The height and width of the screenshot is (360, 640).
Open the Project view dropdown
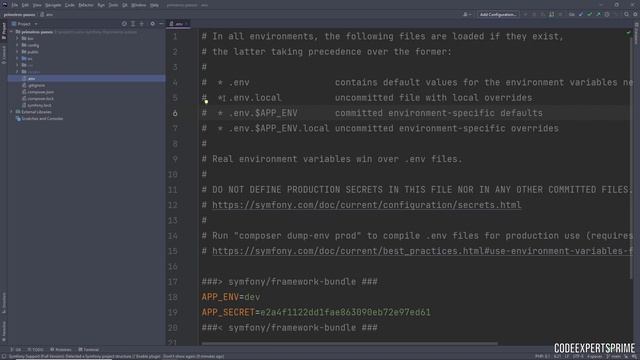[x=24, y=24]
